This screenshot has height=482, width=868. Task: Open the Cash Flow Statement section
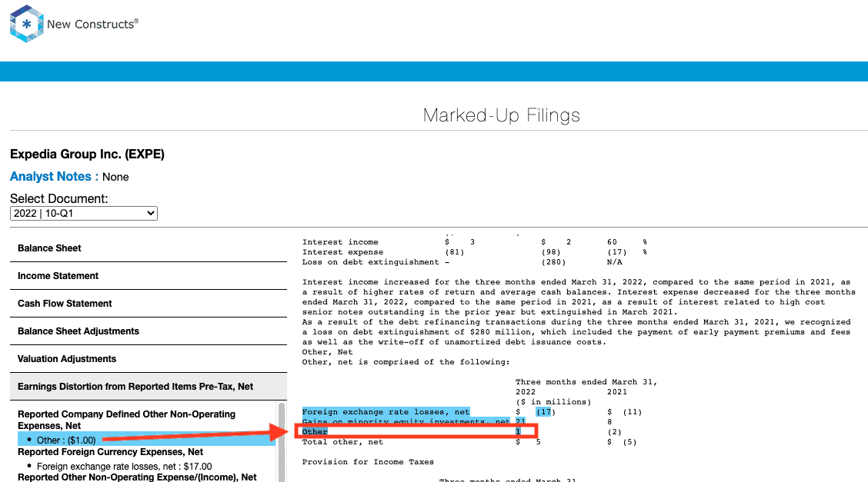pos(149,304)
